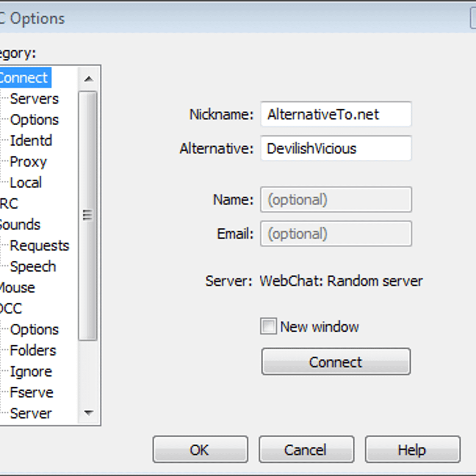The height and width of the screenshot is (476, 476).
Task: Choose the Local tree item
Action: click(26, 183)
